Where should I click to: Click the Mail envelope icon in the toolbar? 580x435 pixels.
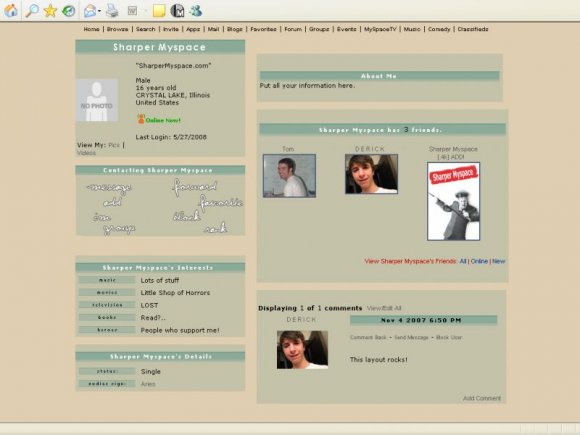click(90, 11)
